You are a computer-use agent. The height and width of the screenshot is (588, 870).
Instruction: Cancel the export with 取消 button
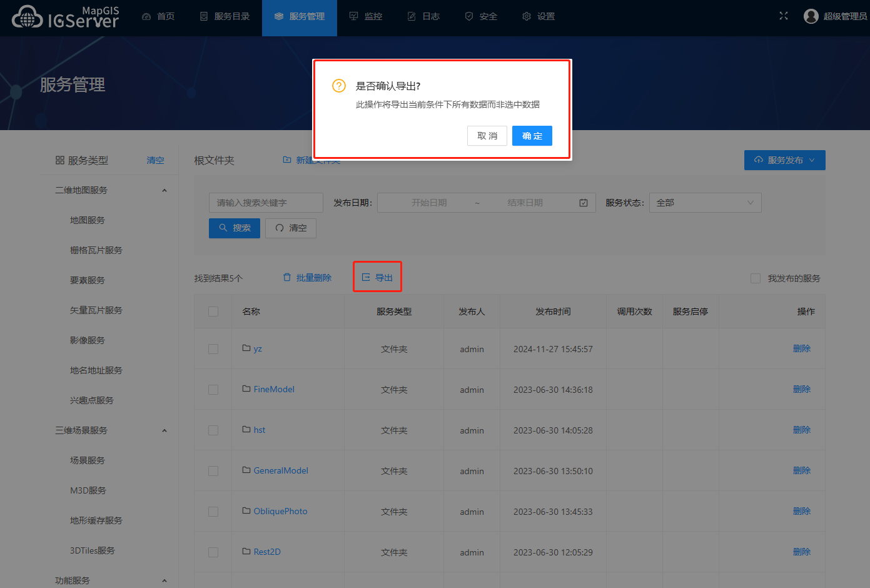click(487, 136)
